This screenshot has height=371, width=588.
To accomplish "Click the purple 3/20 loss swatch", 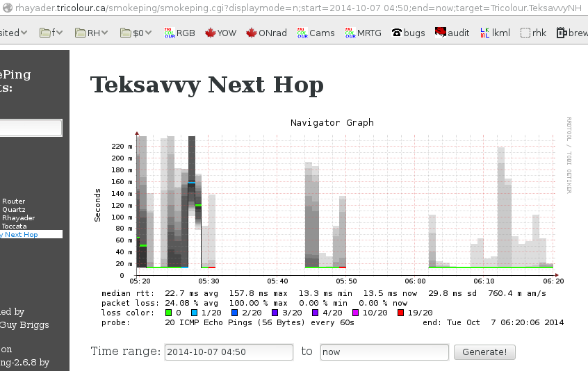I will click(x=275, y=313).
